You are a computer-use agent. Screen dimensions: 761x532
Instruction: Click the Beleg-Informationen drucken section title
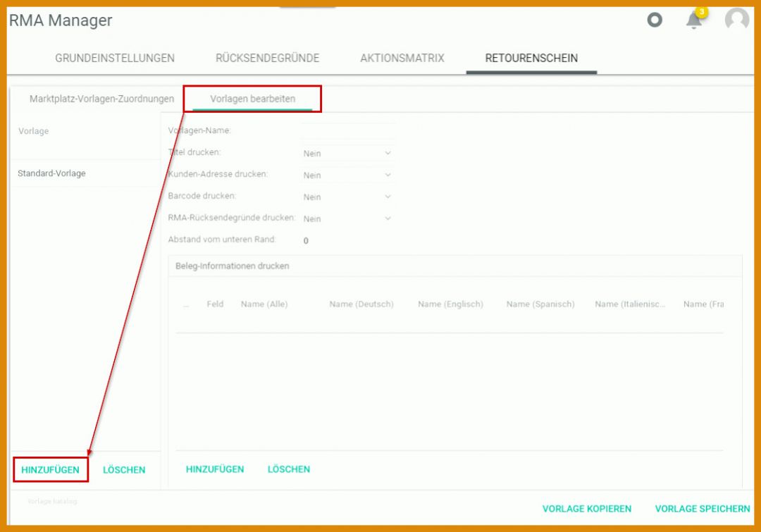tap(232, 266)
